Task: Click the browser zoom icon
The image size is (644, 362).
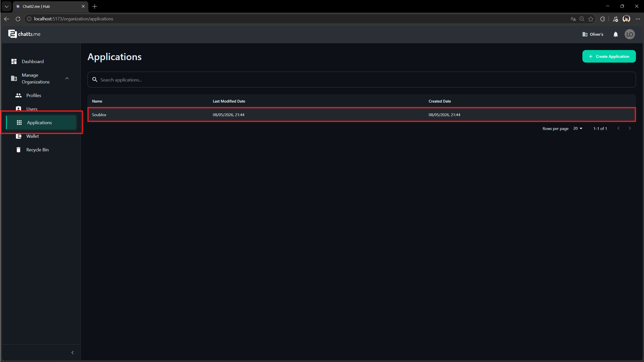Action: (582, 19)
